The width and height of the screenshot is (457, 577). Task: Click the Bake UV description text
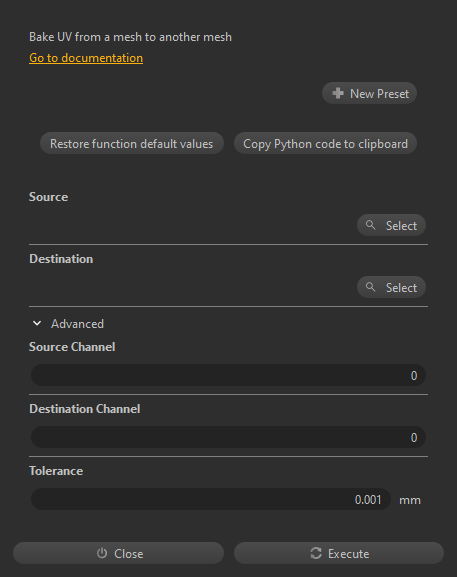[130, 37]
